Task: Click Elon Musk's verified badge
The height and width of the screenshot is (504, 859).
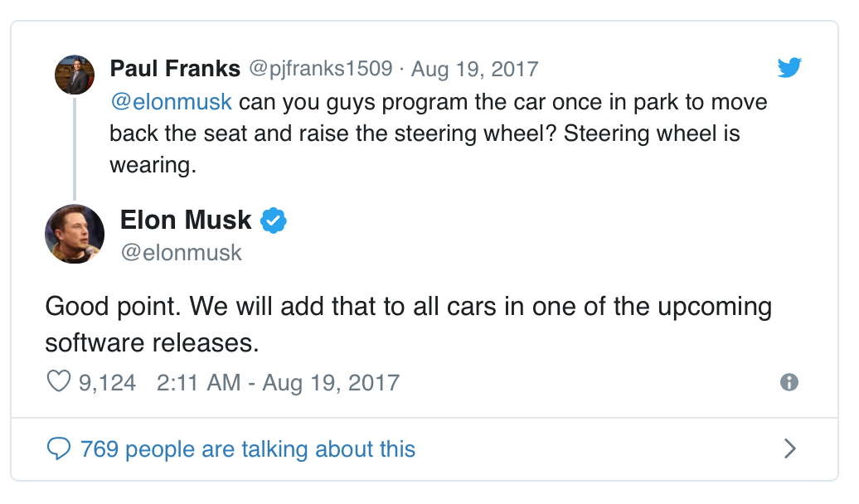Action: [273, 220]
